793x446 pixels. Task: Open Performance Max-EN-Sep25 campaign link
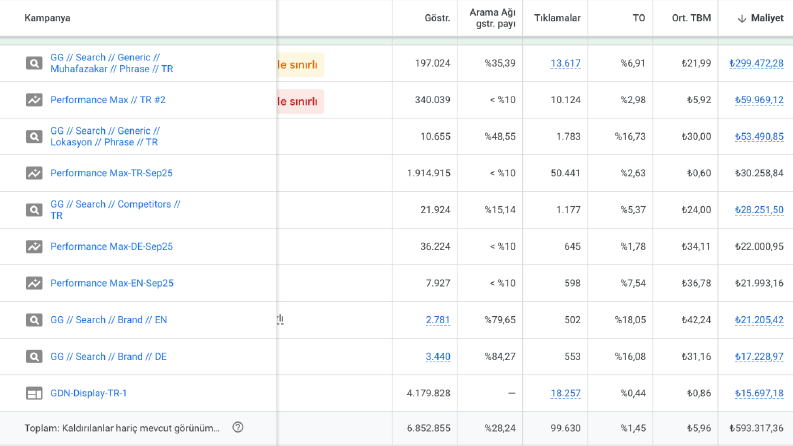click(x=112, y=283)
